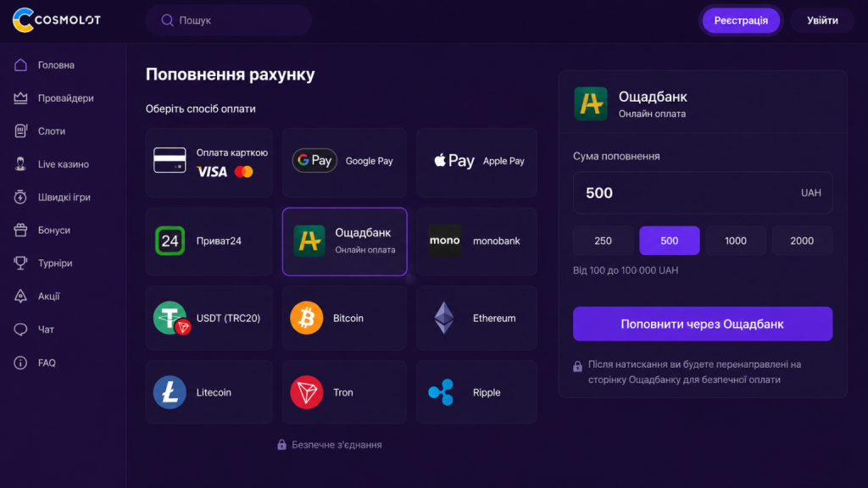Select the USDT (TRC20) icon

[x=171, y=319]
